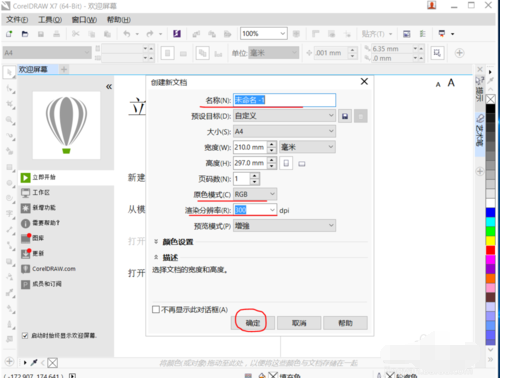Open the 窗口 menu
The image size is (513, 378).
84,20
